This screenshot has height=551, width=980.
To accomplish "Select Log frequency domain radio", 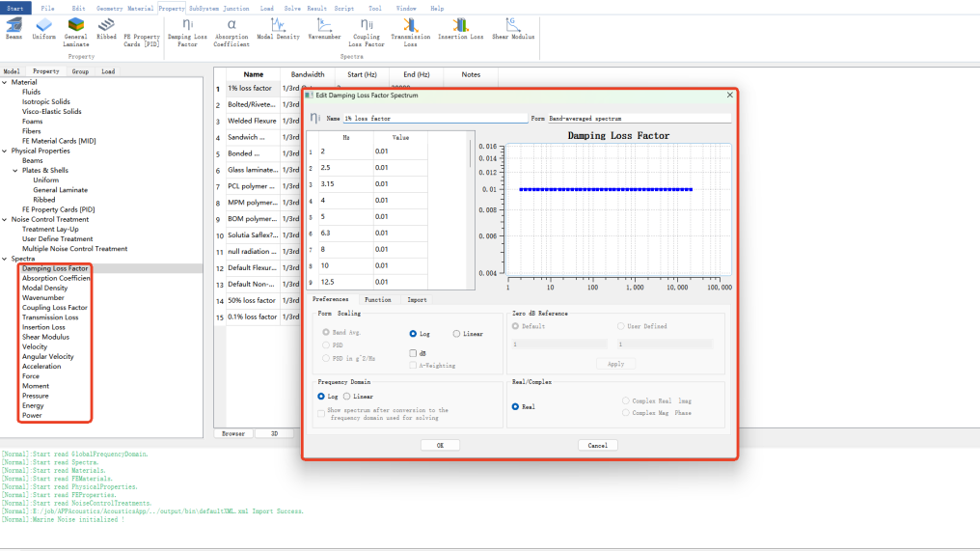I will (321, 397).
